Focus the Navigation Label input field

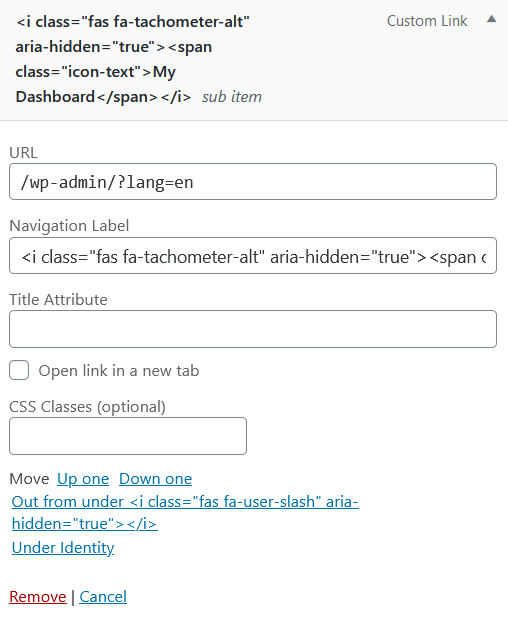click(x=253, y=256)
